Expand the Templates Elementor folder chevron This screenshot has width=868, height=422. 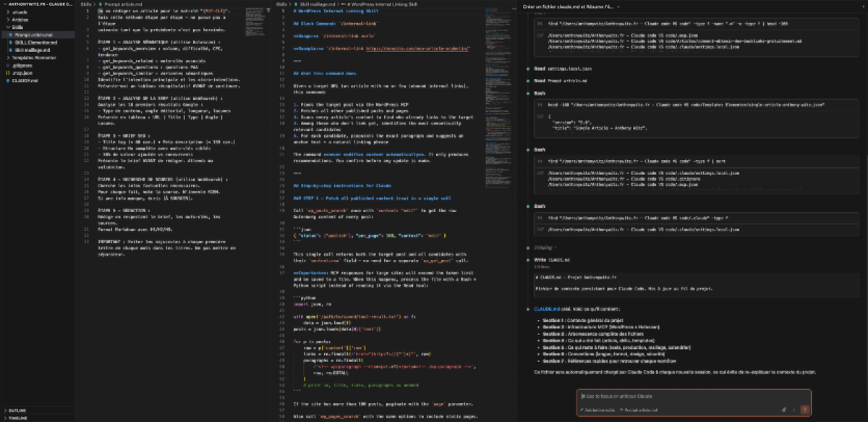pyautogui.click(x=7, y=57)
